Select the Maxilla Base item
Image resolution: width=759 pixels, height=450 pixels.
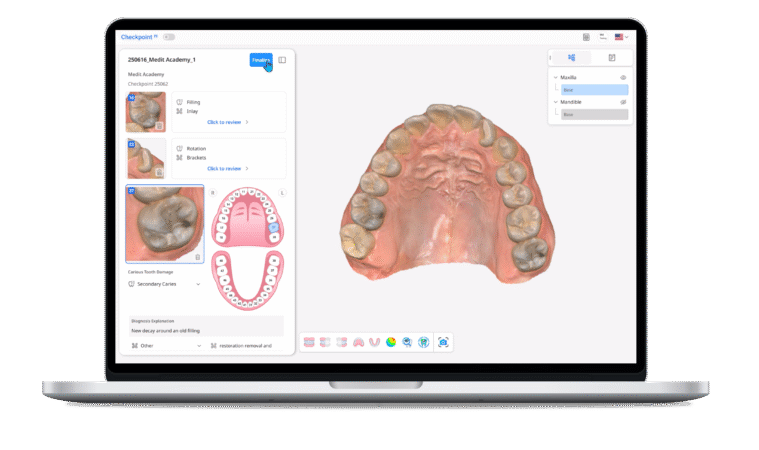point(594,89)
